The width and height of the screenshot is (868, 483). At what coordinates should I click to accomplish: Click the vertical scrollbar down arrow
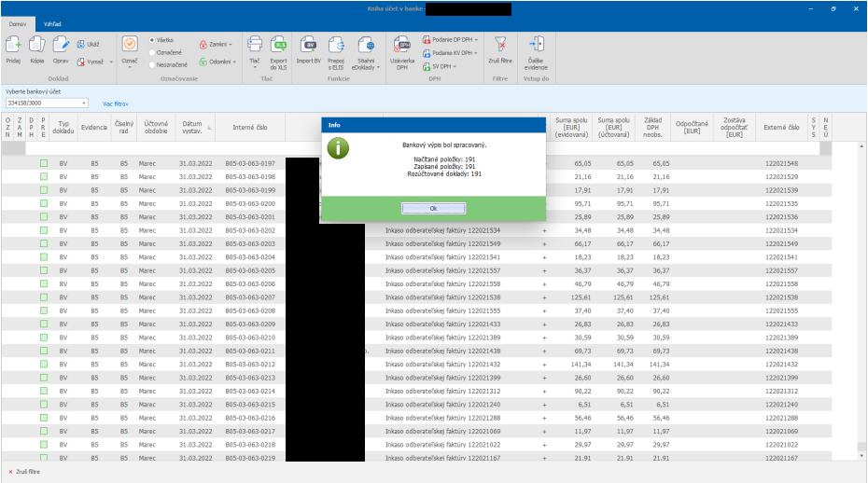click(x=861, y=456)
